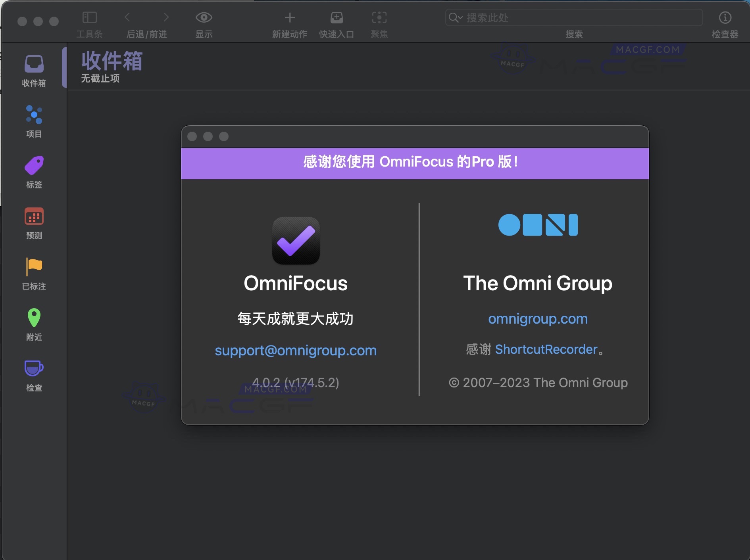Click the 新建动作 plus icon
Image resolution: width=750 pixels, height=560 pixels.
click(290, 17)
